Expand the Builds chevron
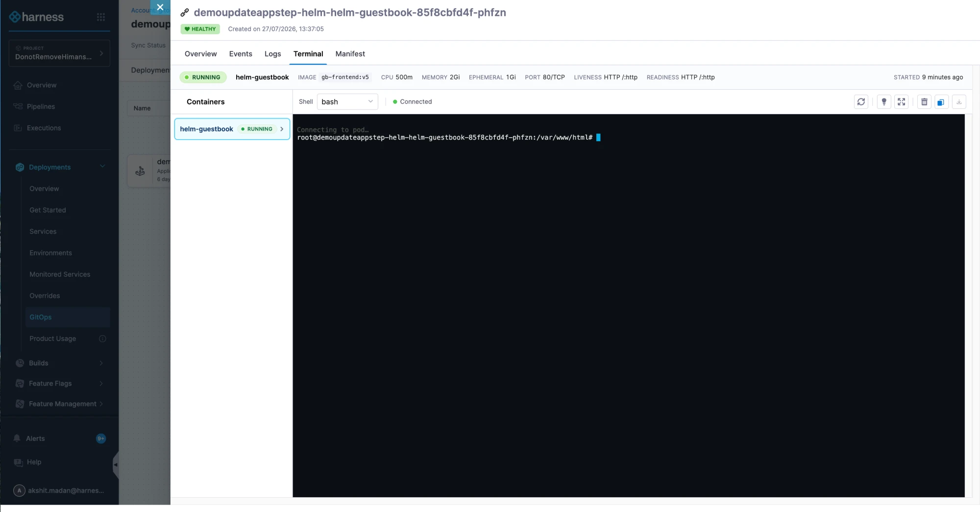Screen dimensions: 980x512 (x=101, y=363)
